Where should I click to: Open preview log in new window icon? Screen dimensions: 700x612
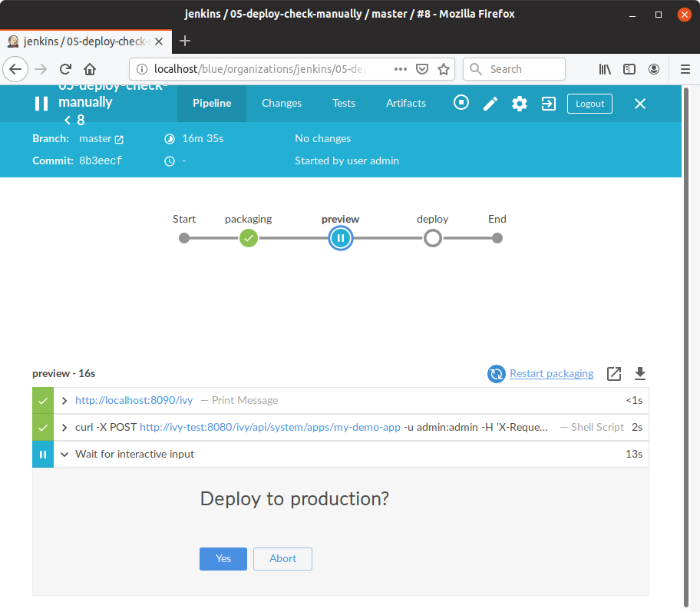[614, 373]
